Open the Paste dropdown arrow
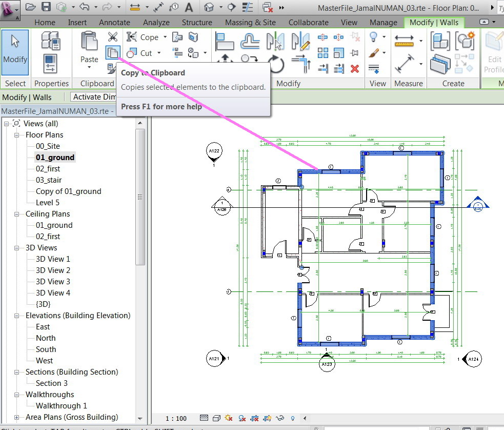 point(89,68)
